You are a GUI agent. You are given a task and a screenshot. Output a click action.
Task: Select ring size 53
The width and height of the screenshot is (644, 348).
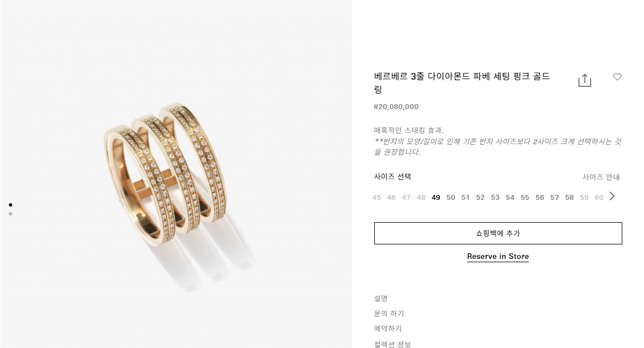(x=496, y=198)
